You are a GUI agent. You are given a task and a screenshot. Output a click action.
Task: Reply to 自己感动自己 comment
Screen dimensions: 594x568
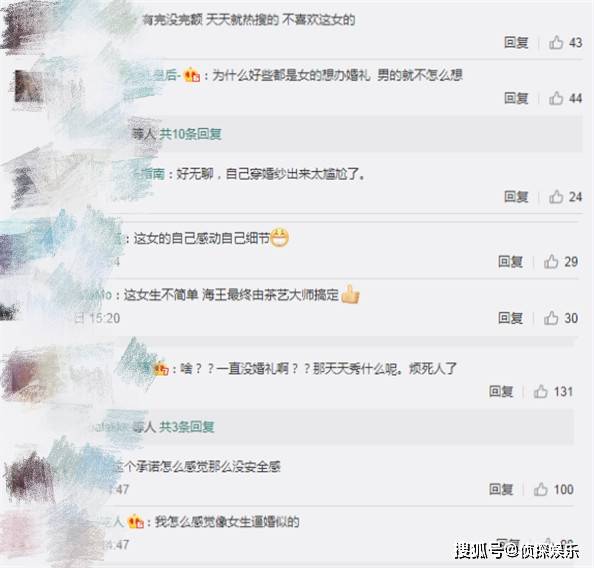510,261
